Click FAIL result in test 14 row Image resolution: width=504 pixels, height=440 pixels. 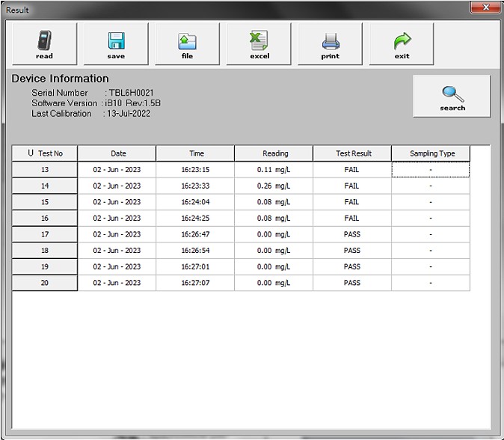[x=352, y=186]
